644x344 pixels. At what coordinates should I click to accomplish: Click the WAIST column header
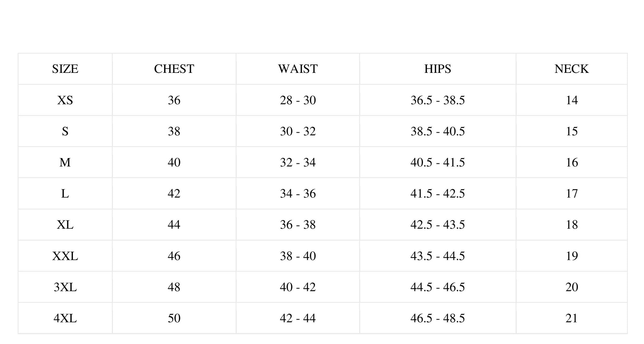point(298,69)
